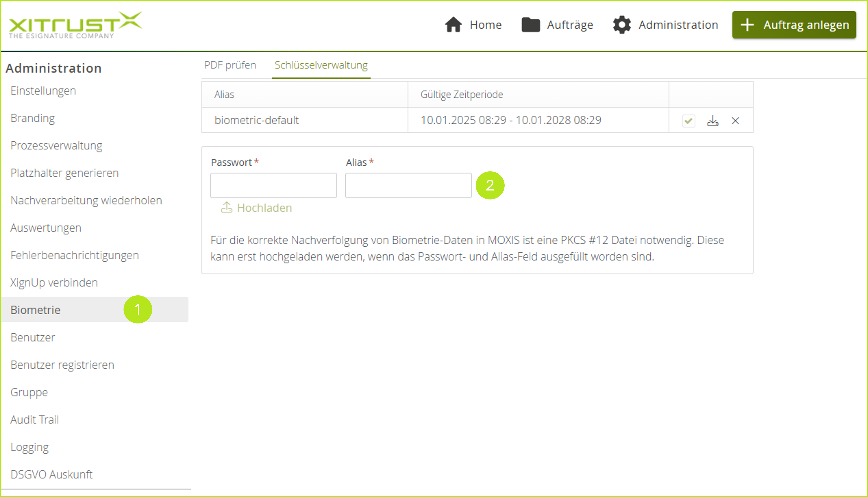This screenshot has width=868, height=497.
Task: Delete the biometric-default key entry
Action: (735, 121)
